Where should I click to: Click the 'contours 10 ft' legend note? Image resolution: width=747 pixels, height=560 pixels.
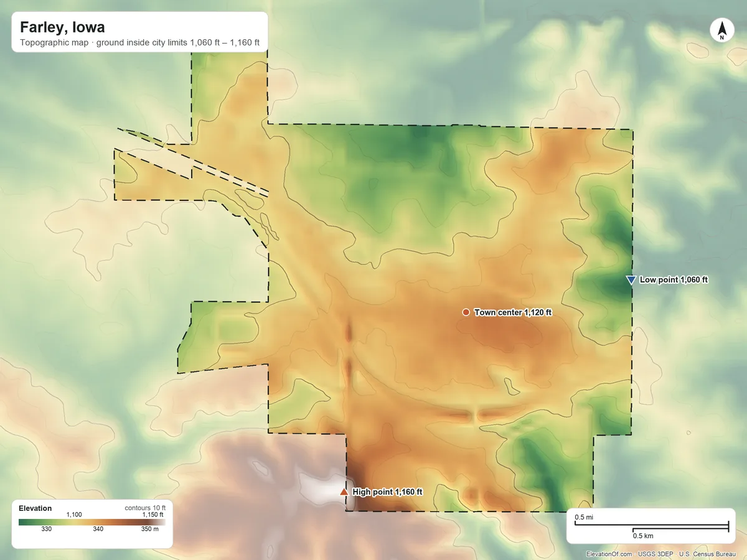(x=144, y=508)
